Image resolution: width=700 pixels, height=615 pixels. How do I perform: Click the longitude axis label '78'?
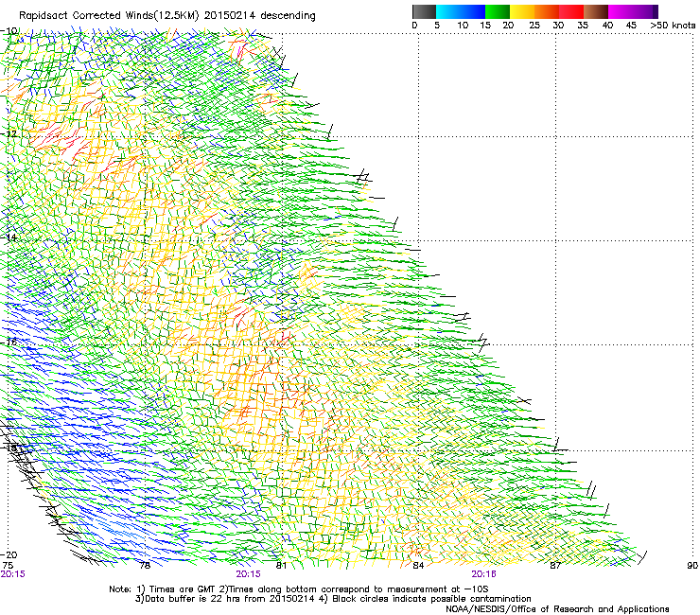click(145, 566)
